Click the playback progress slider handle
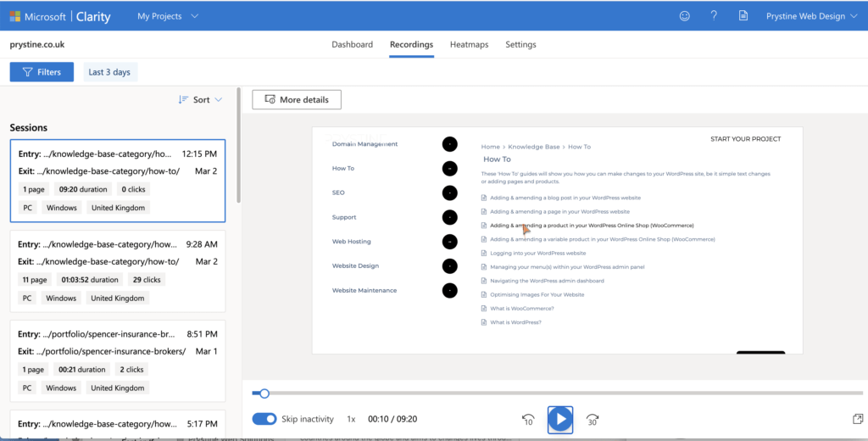868x441 pixels. pos(264,394)
